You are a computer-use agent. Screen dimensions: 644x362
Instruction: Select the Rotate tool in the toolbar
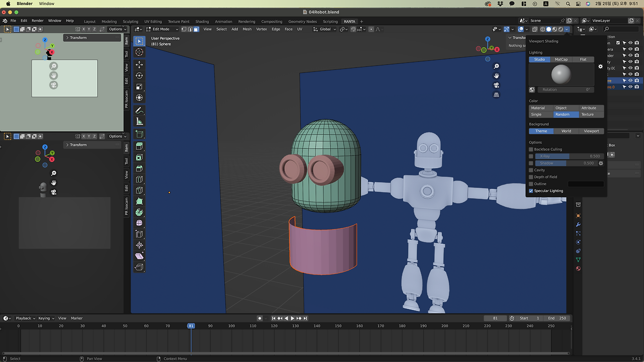coord(139,75)
